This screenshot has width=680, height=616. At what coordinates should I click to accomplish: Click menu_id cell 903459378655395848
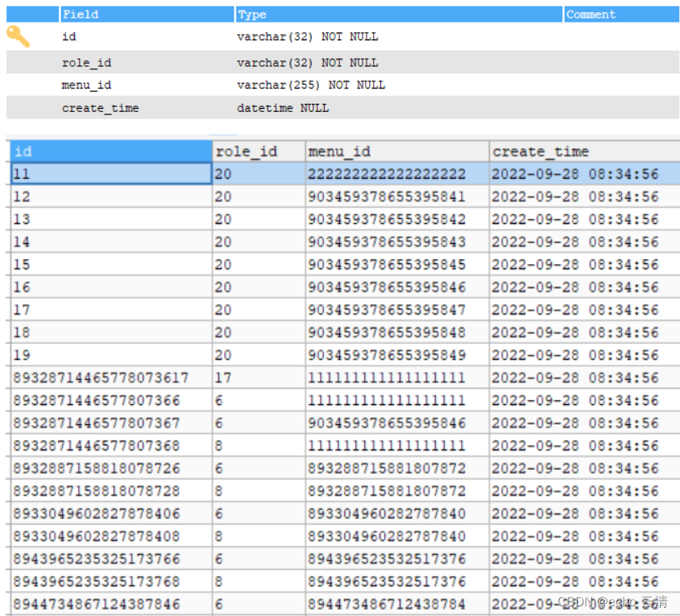(x=397, y=332)
